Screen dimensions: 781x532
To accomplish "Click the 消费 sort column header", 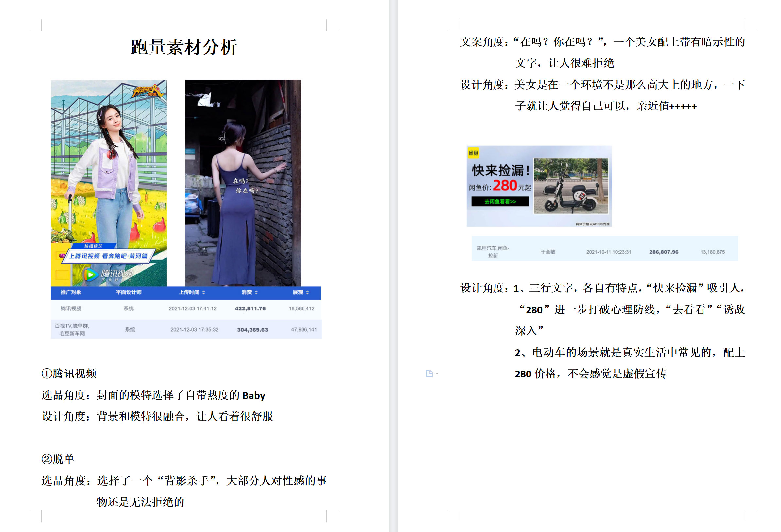I will 249,292.
